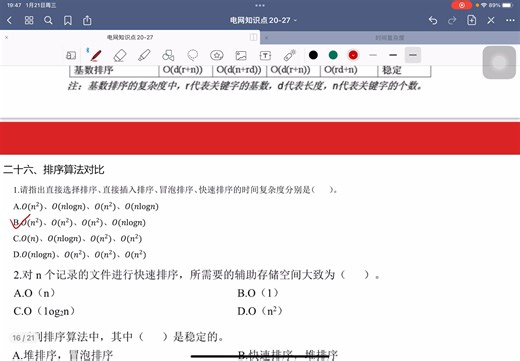Open the thumbnail grid view

(x=29, y=21)
